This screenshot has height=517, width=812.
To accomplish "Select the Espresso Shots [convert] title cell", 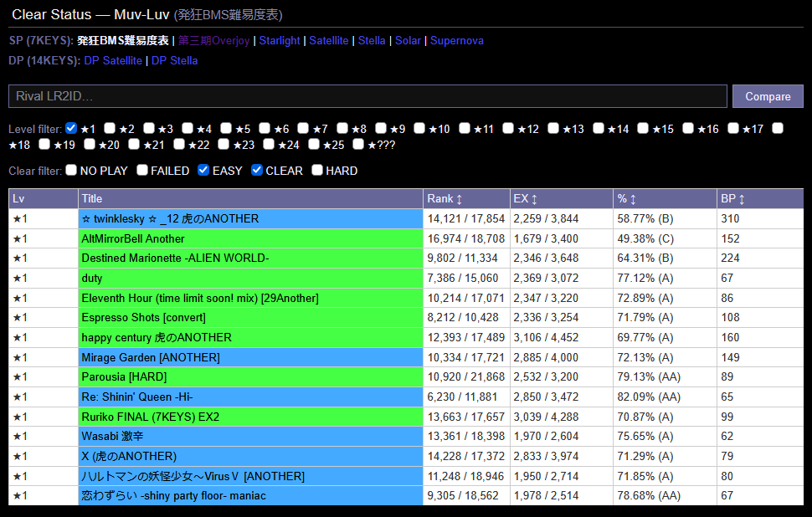I will coord(250,318).
